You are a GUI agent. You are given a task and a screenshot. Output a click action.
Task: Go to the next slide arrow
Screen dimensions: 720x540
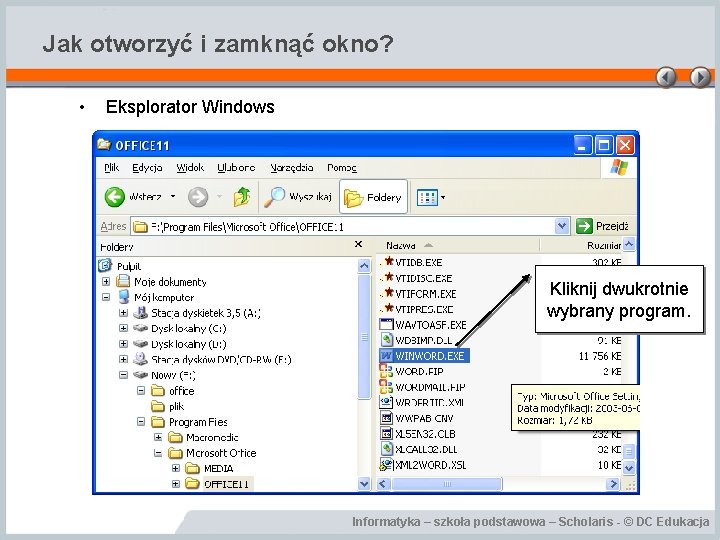pos(700,77)
